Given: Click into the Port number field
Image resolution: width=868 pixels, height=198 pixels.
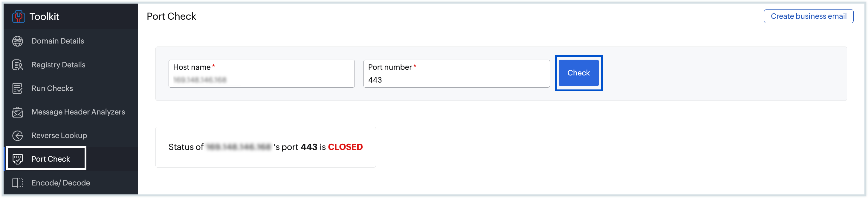Looking at the screenshot, I should tap(456, 79).
